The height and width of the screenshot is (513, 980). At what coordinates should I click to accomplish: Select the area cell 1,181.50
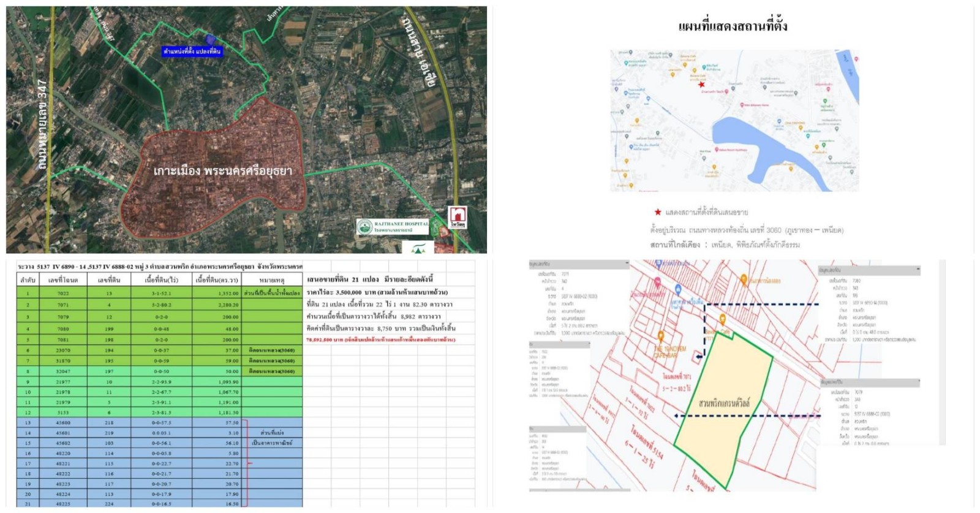[x=217, y=412]
